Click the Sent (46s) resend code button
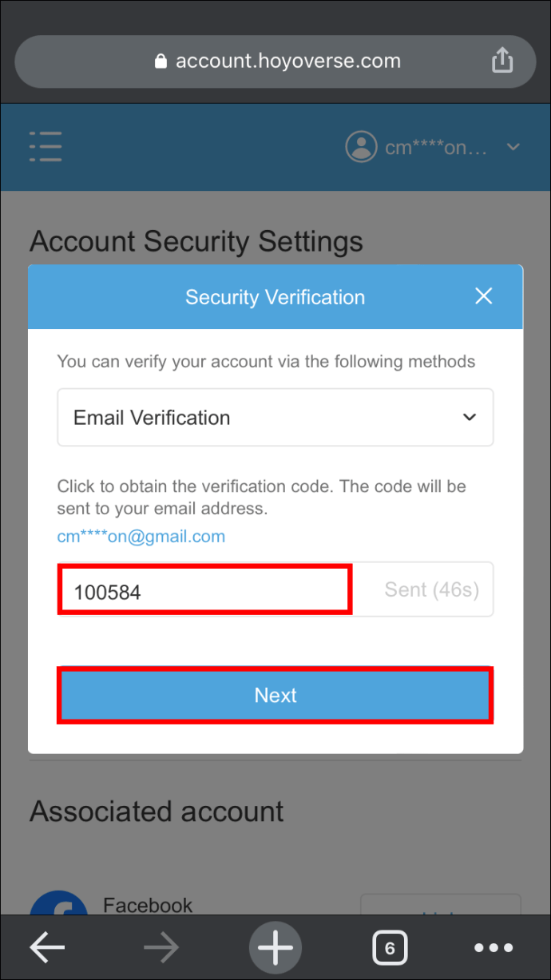 (431, 589)
